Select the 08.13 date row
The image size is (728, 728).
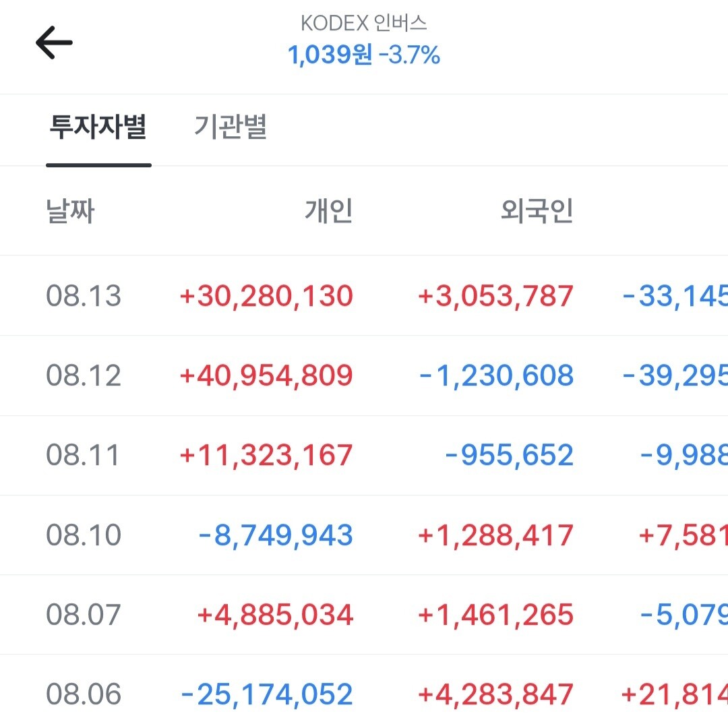(x=364, y=296)
